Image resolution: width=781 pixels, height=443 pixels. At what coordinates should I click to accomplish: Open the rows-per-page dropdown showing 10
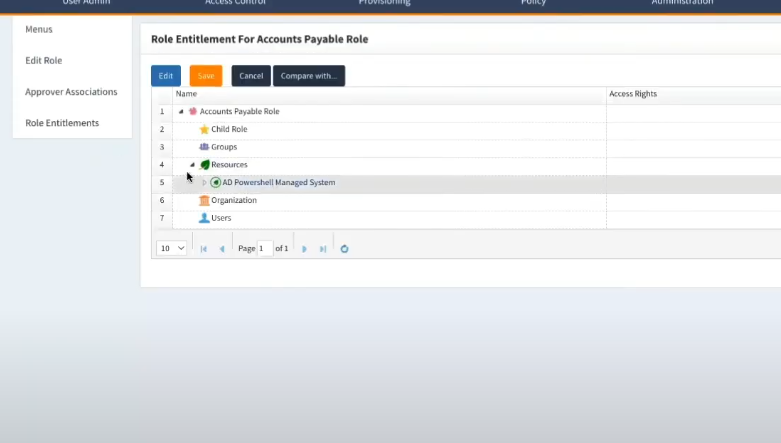pyautogui.click(x=171, y=248)
